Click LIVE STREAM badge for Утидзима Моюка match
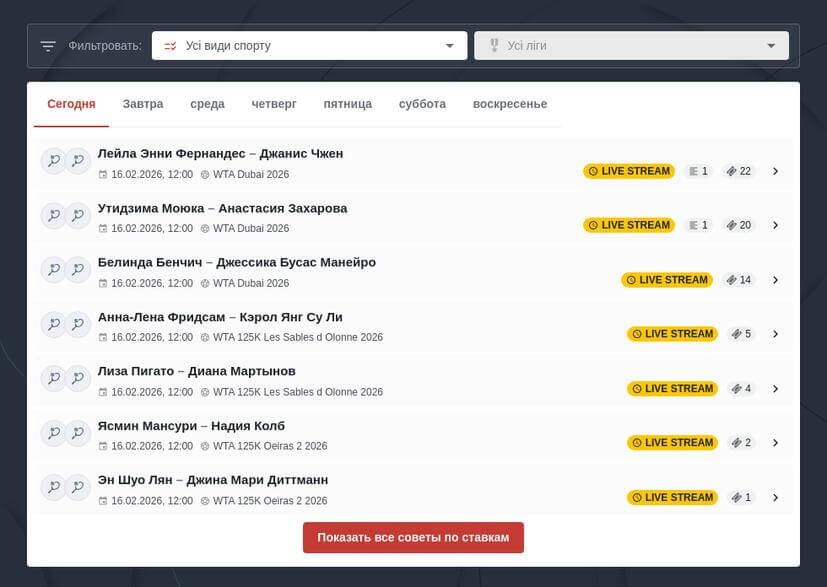Viewport: 827px width, 587px height. tap(629, 225)
